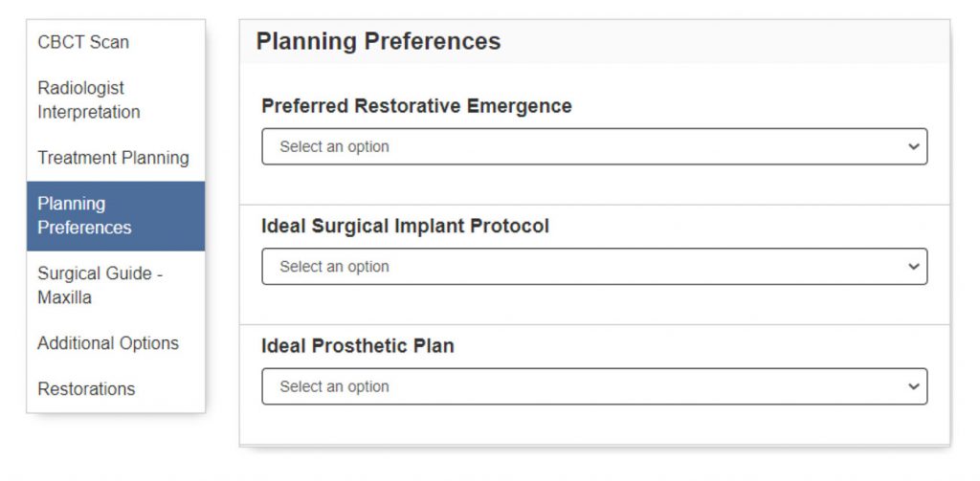The image size is (980, 481).
Task: Open the Ideal Prosthetic Plan dropdown
Action: [x=593, y=386]
